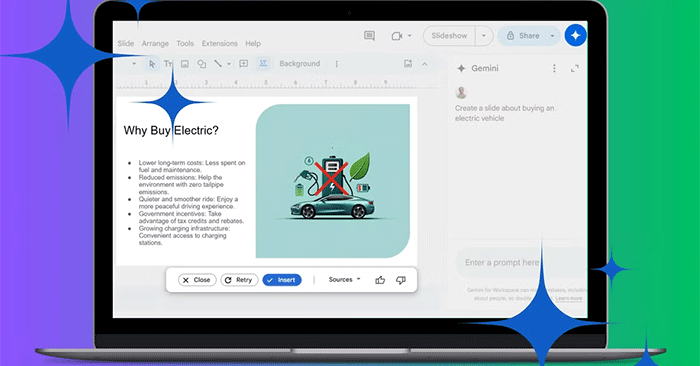Toggle the Gemini sparkle button
Image resolution: width=700 pixels, height=366 pixels.
click(x=575, y=36)
